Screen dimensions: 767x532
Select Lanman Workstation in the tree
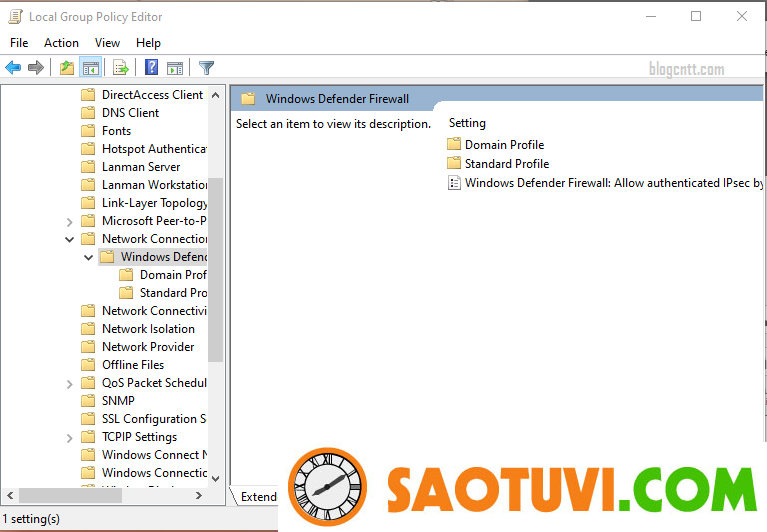point(155,185)
